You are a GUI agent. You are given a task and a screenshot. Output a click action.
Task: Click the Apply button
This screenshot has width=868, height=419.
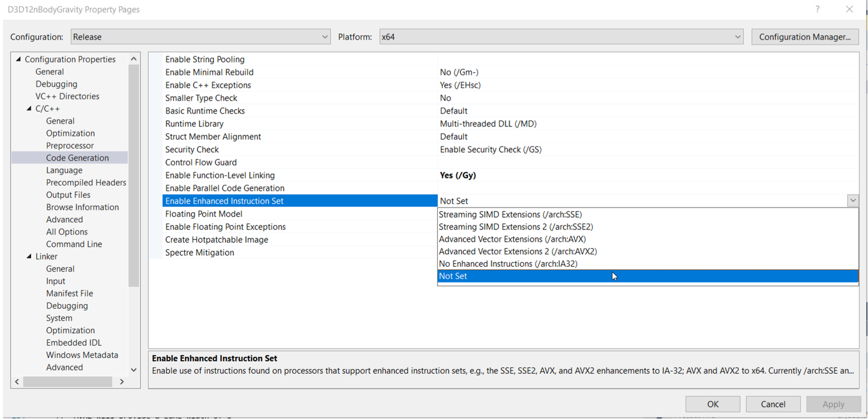click(833, 404)
